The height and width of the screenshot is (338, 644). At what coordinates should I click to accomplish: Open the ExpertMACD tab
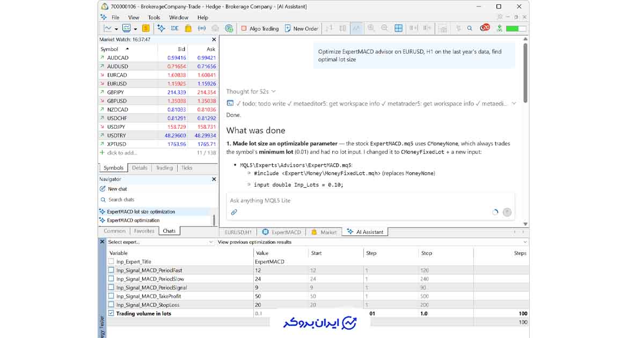pyautogui.click(x=282, y=232)
